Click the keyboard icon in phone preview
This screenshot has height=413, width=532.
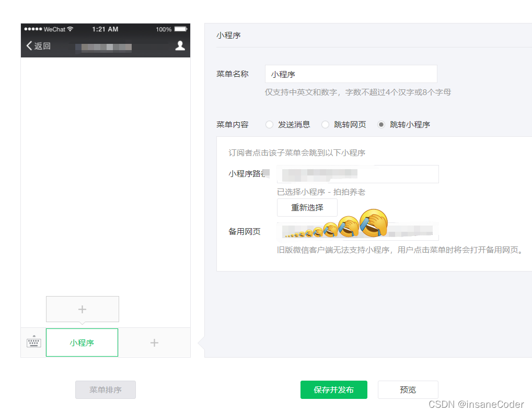coord(33,343)
